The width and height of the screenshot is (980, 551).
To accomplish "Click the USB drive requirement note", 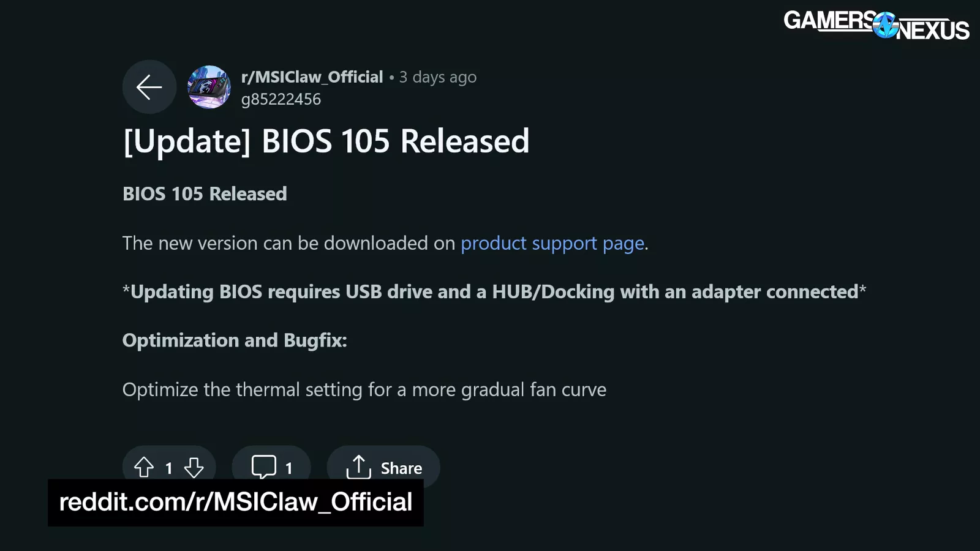I will pyautogui.click(x=494, y=292).
